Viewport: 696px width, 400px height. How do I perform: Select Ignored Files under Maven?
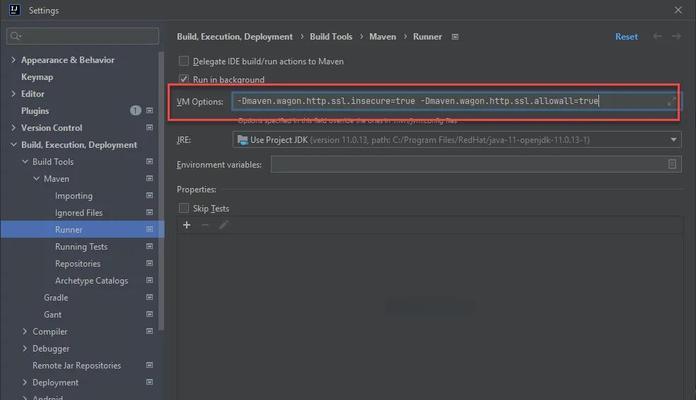[x=79, y=213]
